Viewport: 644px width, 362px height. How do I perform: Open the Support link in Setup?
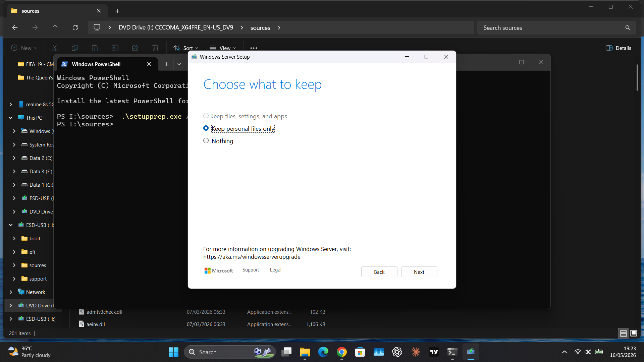point(251,270)
